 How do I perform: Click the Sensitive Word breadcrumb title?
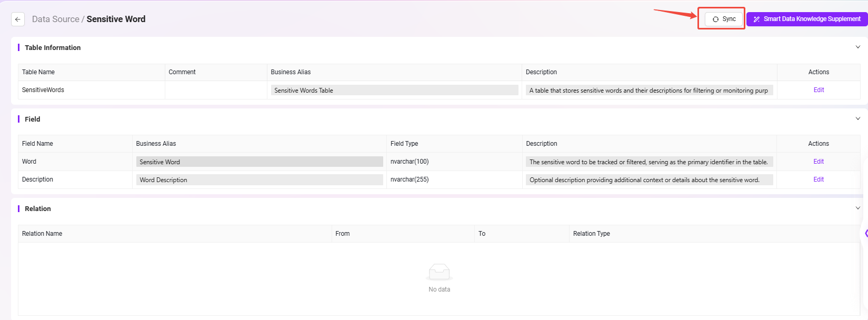[116, 19]
